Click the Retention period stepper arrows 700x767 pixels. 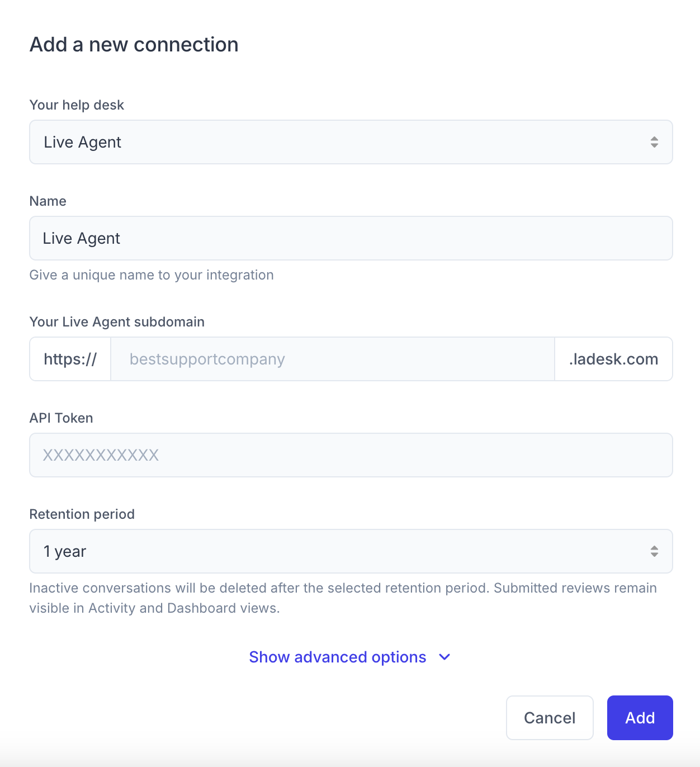tap(654, 551)
